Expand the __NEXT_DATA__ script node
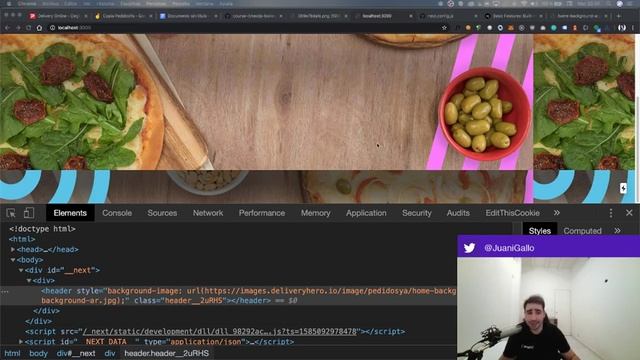 tap(21, 341)
